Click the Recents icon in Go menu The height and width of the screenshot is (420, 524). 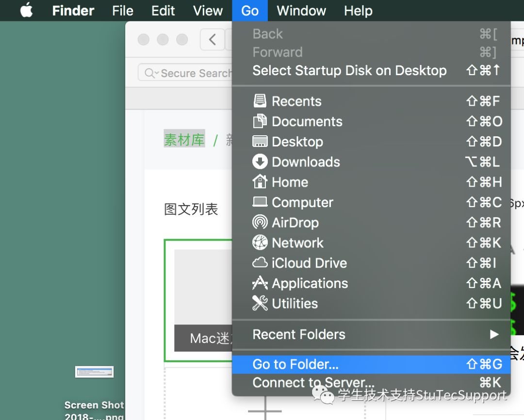click(x=260, y=101)
